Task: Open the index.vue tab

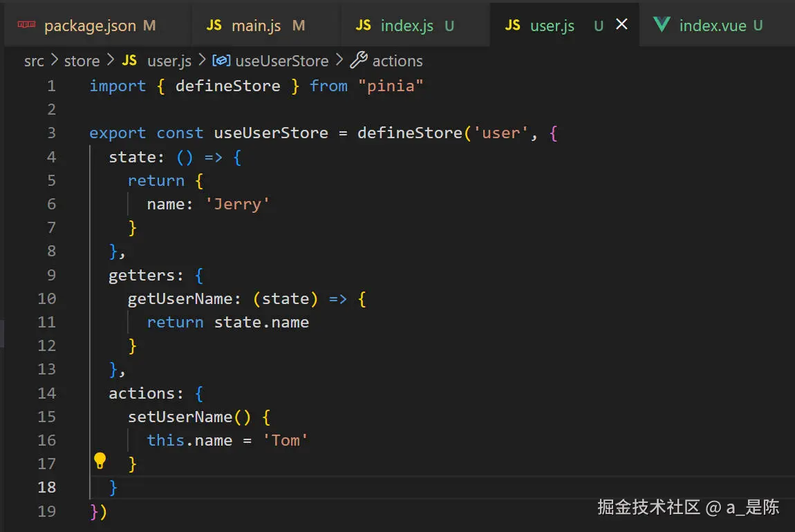Action: point(716,26)
